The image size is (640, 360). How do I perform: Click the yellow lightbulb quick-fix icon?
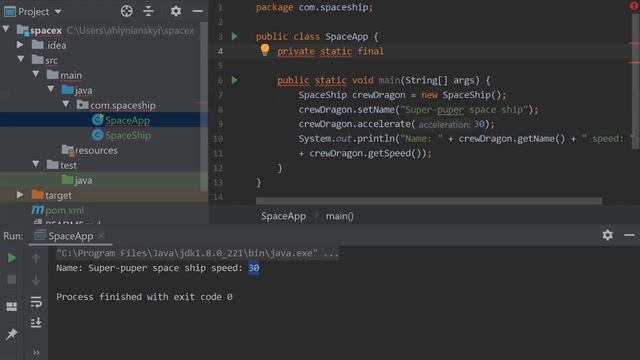265,50
